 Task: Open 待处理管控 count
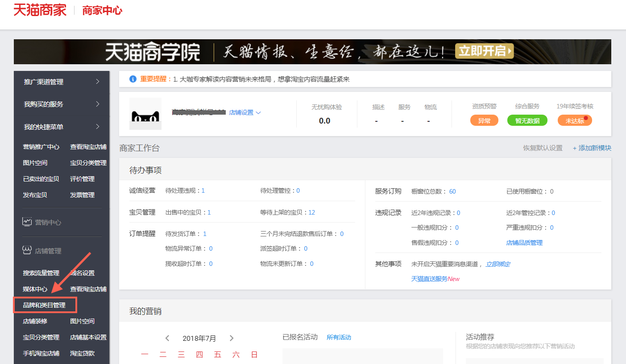pos(298,190)
